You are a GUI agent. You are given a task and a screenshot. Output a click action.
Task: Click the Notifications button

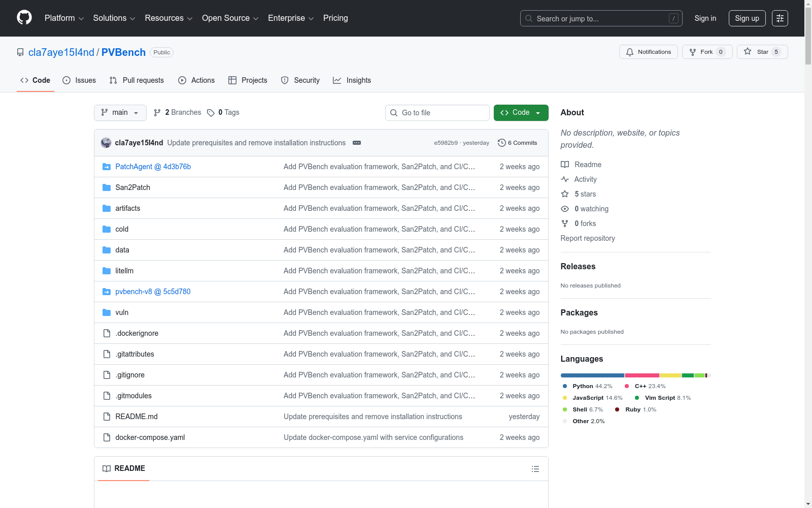(649, 52)
